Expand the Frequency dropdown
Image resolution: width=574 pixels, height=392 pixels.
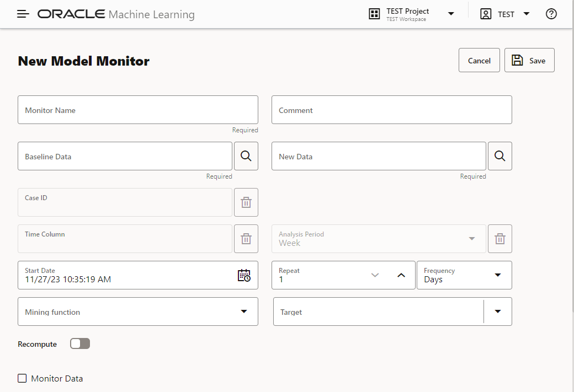point(497,275)
